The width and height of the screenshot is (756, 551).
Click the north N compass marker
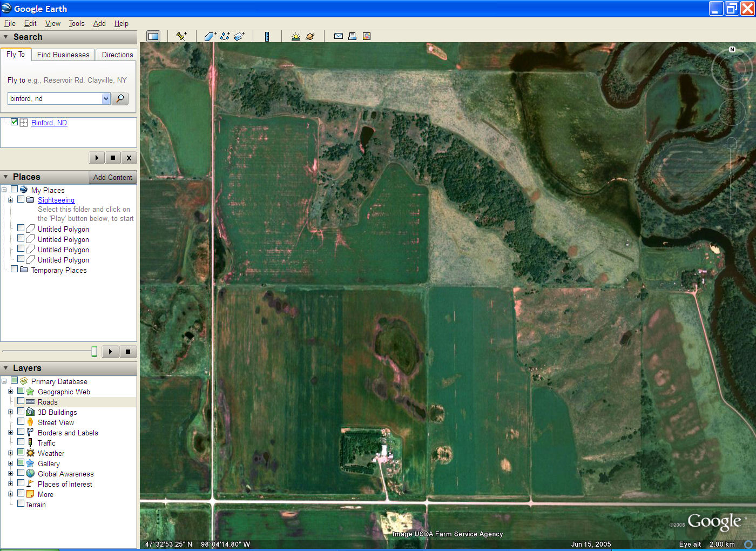(732, 49)
